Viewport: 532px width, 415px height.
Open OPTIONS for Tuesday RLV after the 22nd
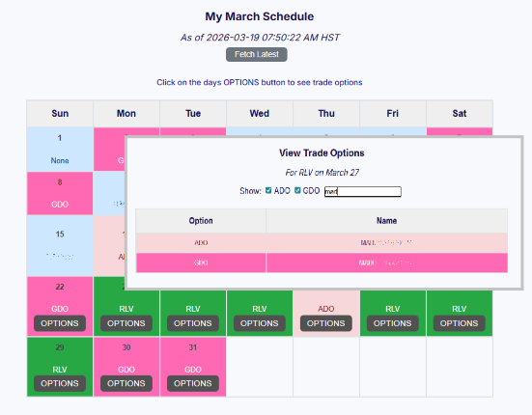point(193,323)
